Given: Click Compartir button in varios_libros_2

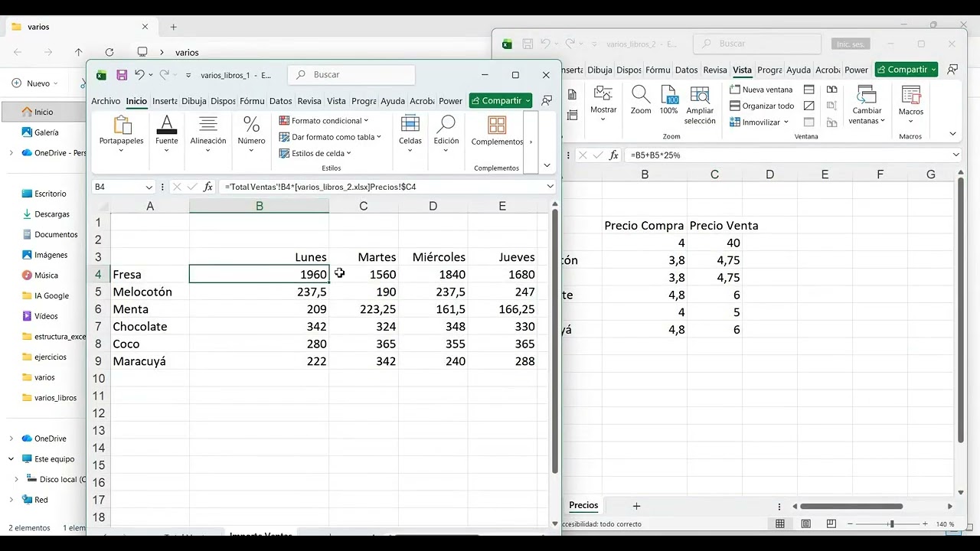Looking at the screenshot, I should tap(906, 70).
